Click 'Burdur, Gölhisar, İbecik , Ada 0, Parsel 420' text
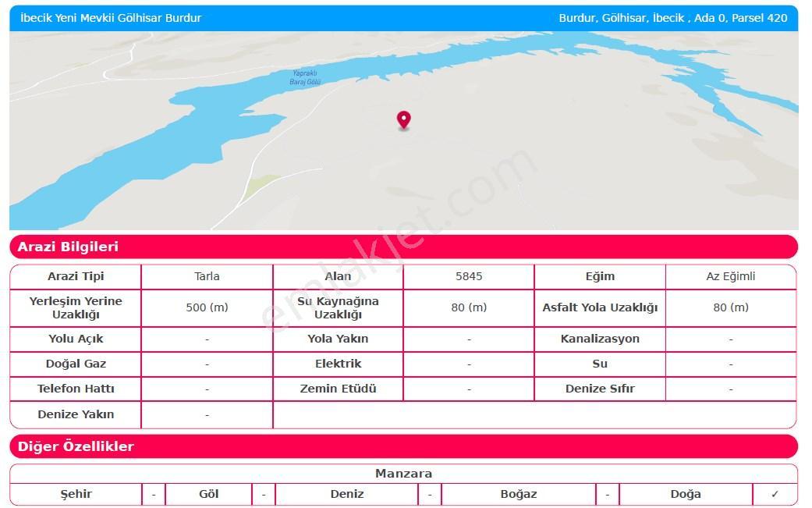Image resolution: width=812 pixels, height=508 pixels. tap(672, 18)
